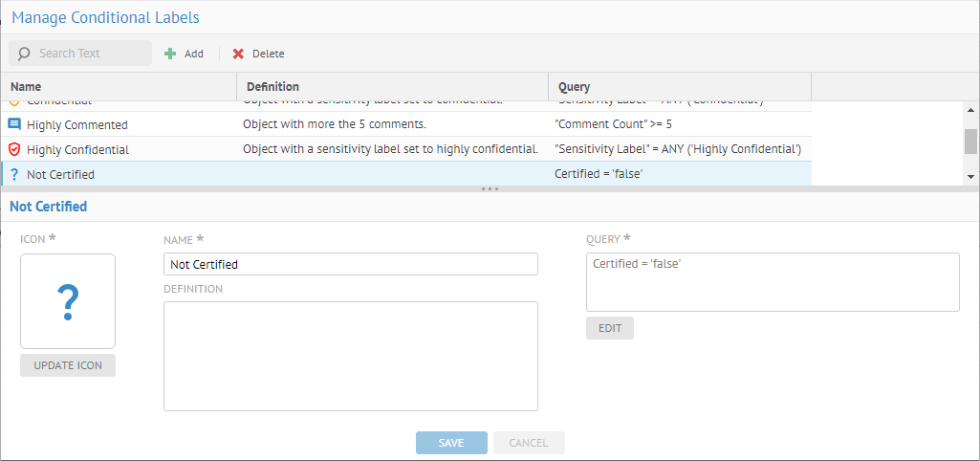Click the Highly Confidential red shield icon
The height and width of the screenshot is (461, 980).
tap(14, 149)
